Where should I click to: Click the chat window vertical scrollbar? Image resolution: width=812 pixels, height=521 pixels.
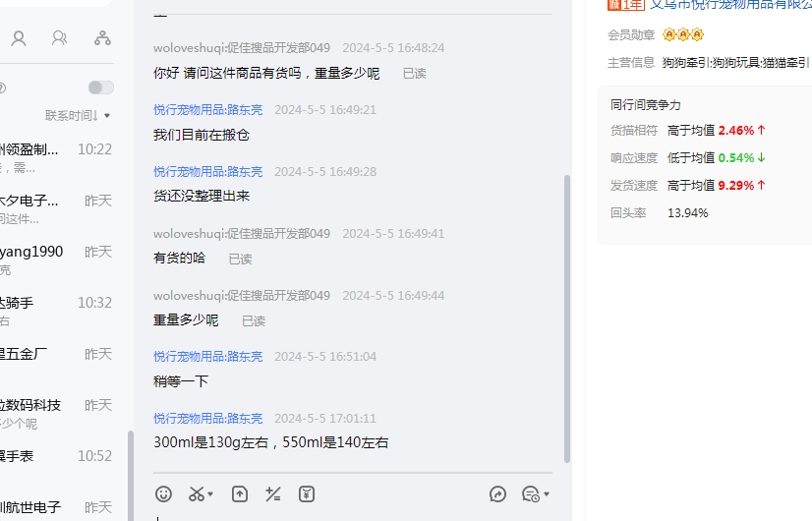pos(567,318)
